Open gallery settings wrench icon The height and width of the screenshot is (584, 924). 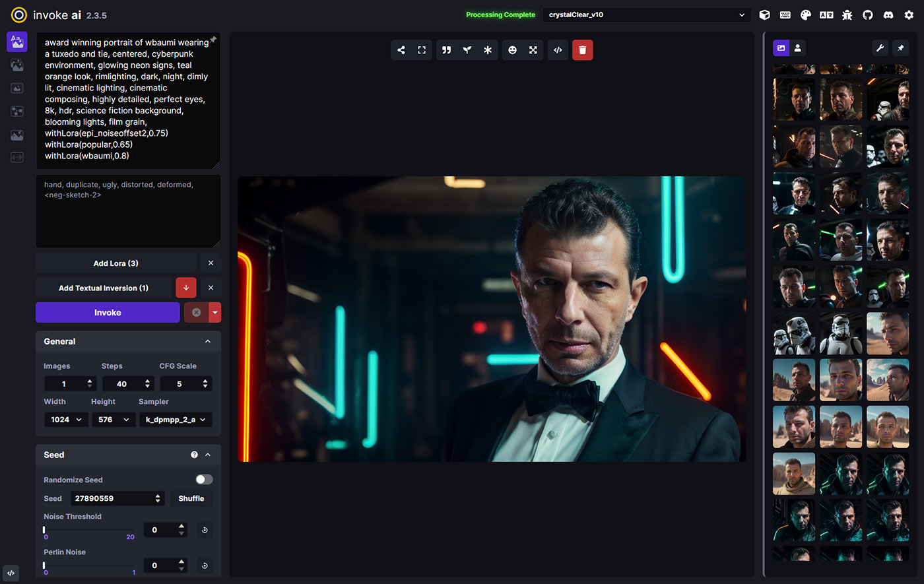click(x=880, y=48)
